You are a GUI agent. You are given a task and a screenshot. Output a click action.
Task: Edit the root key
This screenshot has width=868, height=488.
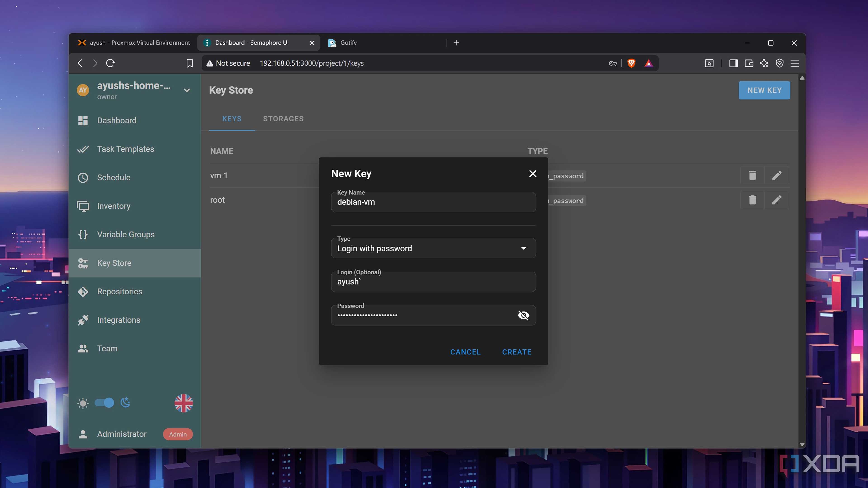coord(777,200)
